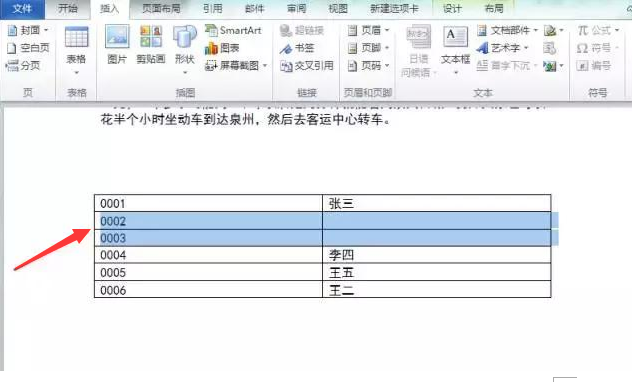Insert a page break with 分页
The image size is (632, 382).
point(23,65)
